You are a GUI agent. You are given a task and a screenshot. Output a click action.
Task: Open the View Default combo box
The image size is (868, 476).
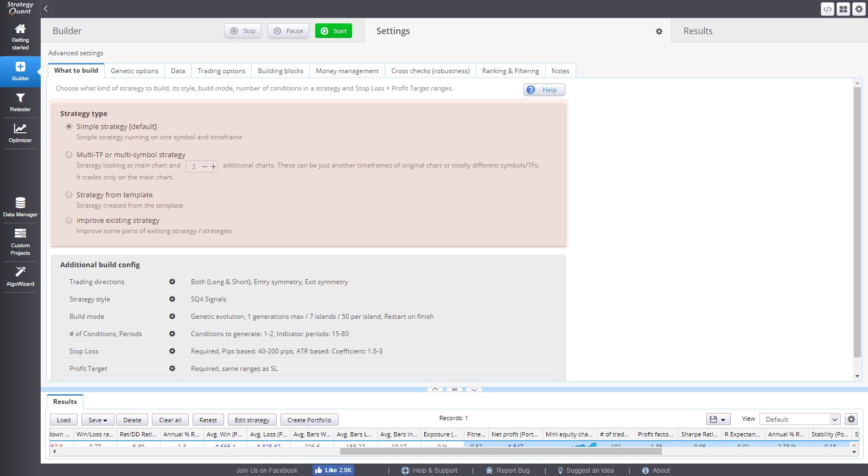[x=800, y=419]
